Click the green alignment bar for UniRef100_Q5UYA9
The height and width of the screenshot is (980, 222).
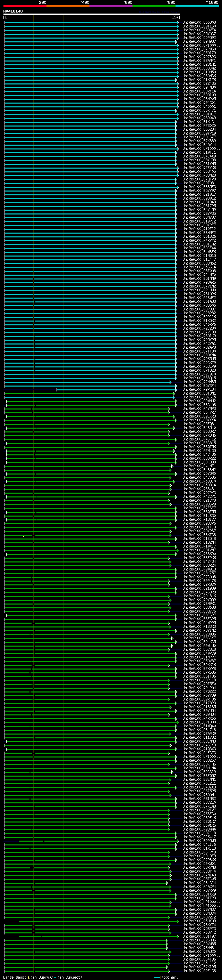[99, 921]
